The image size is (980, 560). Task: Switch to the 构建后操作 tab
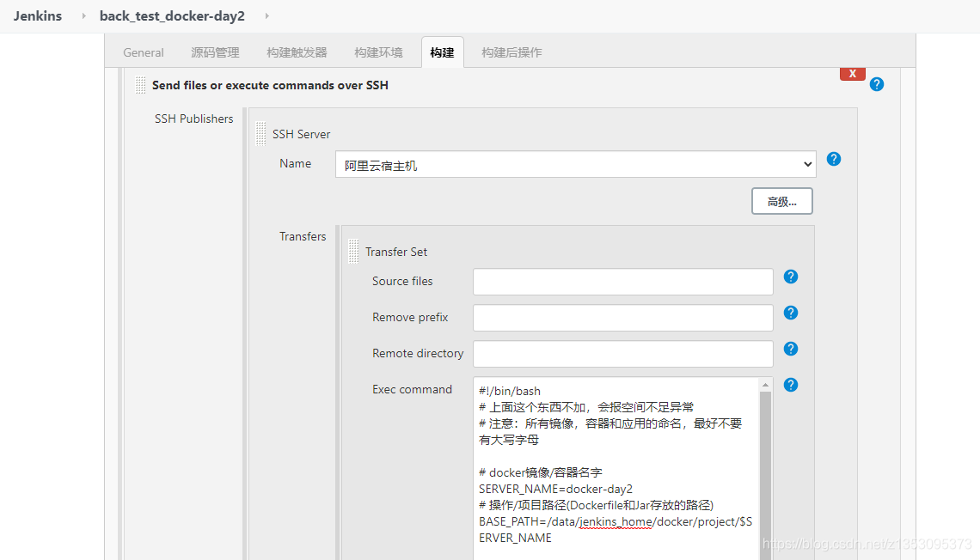511,52
